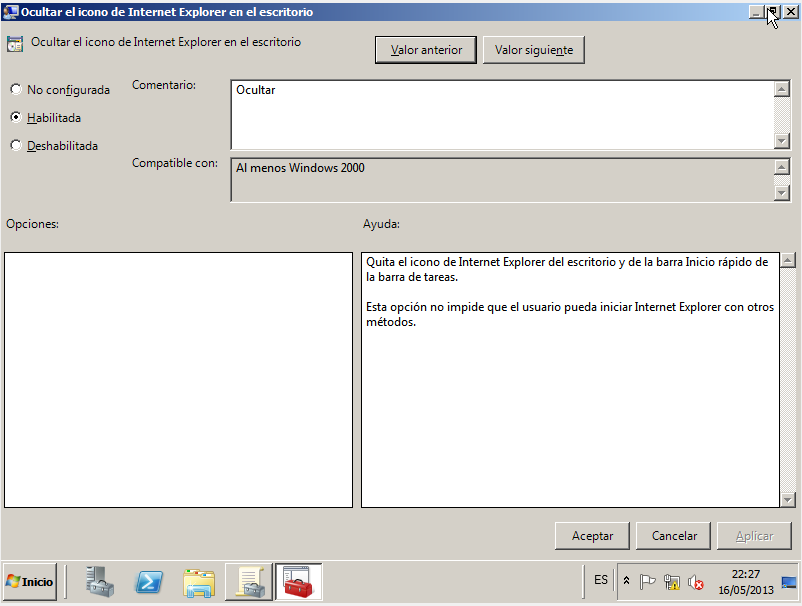Select the 'No configurada' radio button
This screenshot has height=606, width=802.
pyautogui.click(x=16, y=90)
